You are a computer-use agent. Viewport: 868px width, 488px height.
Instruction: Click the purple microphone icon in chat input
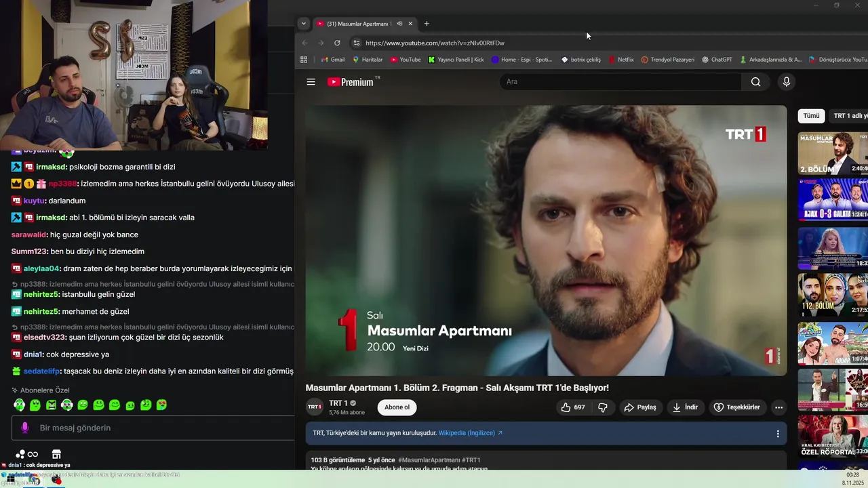click(25, 428)
